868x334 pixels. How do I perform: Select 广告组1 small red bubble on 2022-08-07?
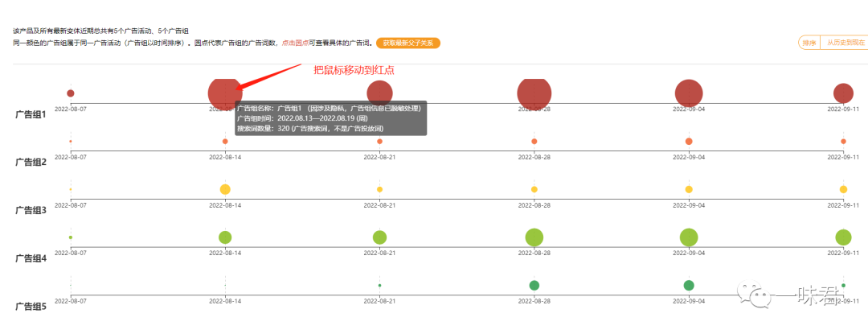coord(70,93)
